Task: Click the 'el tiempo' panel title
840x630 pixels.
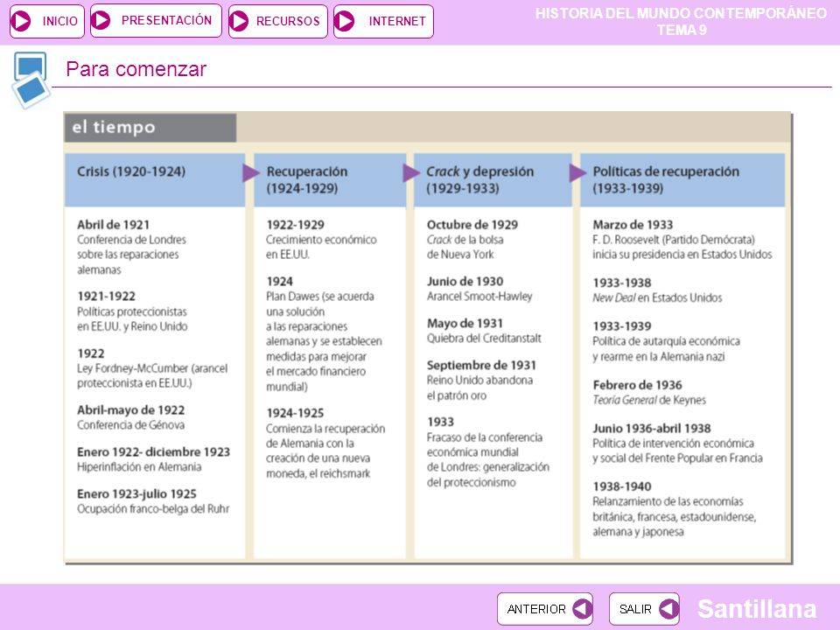Action: point(114,127)
